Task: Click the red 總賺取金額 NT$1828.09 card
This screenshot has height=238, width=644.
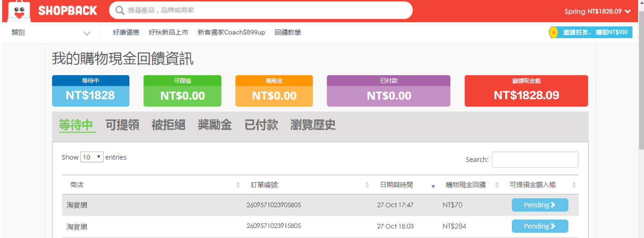Action: click(x=526, y=91)
